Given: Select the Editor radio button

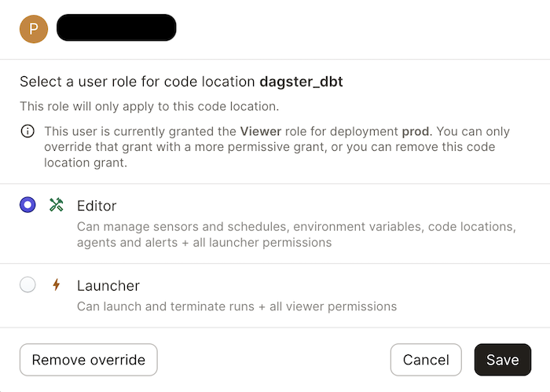Looking at the screenshot, I should click(27, 205).
